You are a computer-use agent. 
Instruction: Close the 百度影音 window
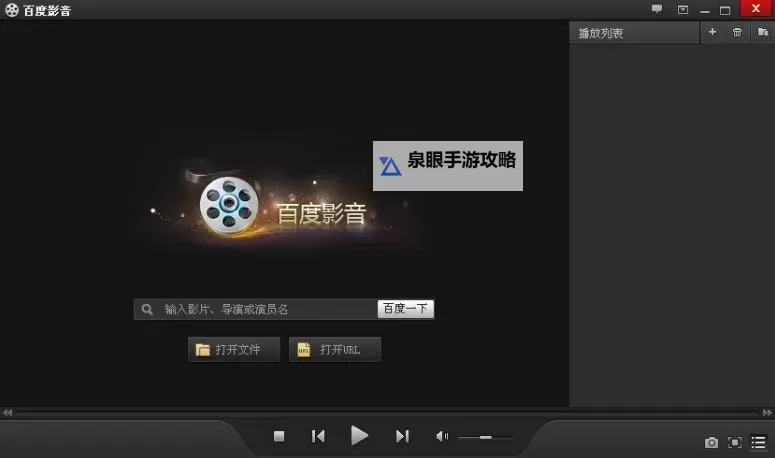pyautogui.click(x=756, y=8)
